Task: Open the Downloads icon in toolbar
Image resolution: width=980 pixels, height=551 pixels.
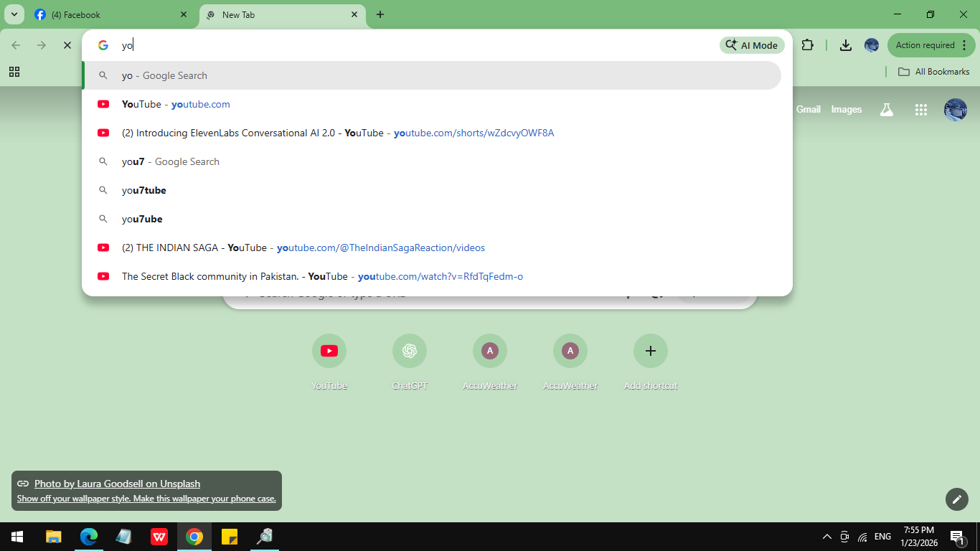Action: click(846, 45)
